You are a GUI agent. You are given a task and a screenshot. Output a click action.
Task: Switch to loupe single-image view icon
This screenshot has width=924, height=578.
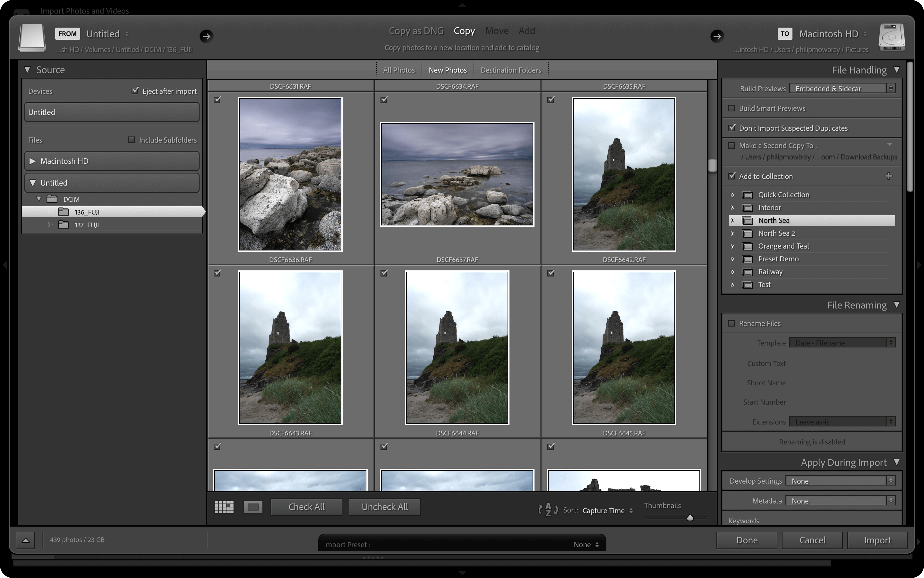click(253, 507)
